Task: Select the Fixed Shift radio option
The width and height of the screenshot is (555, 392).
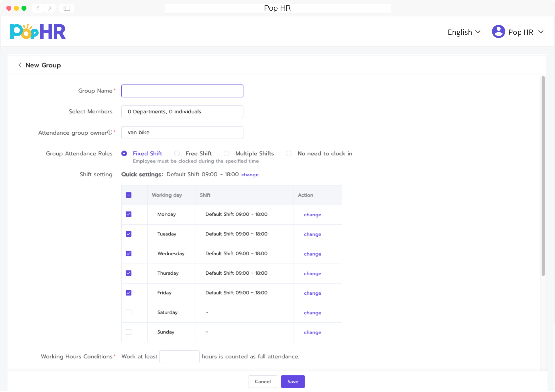Action: (124, 153)
